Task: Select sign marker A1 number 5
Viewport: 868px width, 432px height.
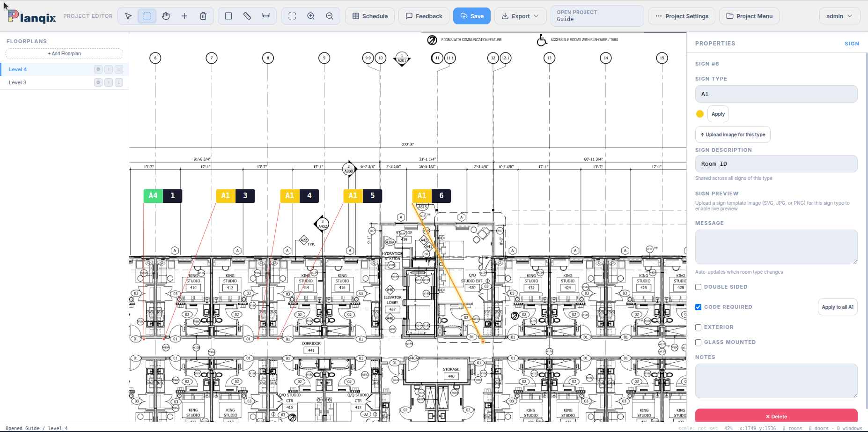Action: [362, 196]
